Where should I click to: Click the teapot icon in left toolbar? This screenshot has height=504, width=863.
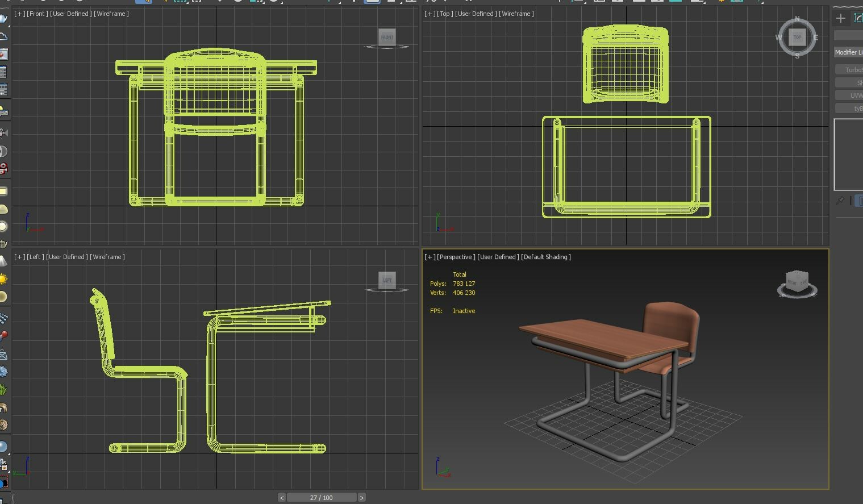pyautogui.click(x=3, y=19)
